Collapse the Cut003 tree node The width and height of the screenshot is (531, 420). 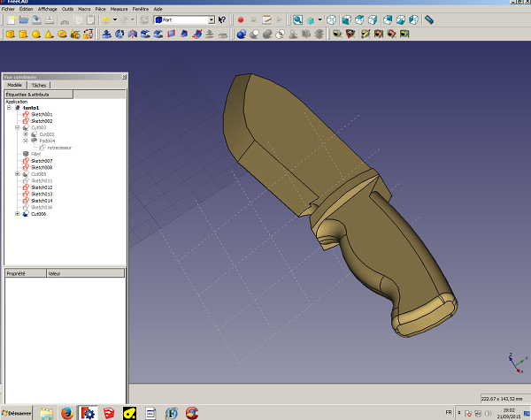pos(18,127)
